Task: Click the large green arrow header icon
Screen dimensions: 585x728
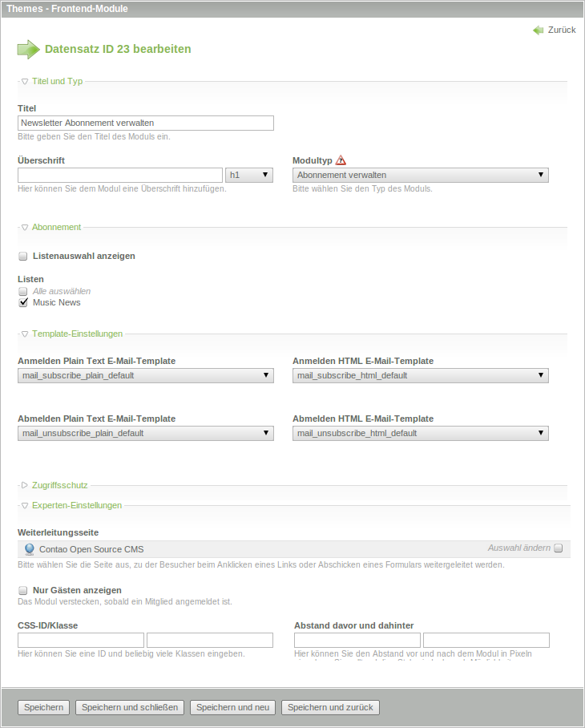Action: coord(28,50)
